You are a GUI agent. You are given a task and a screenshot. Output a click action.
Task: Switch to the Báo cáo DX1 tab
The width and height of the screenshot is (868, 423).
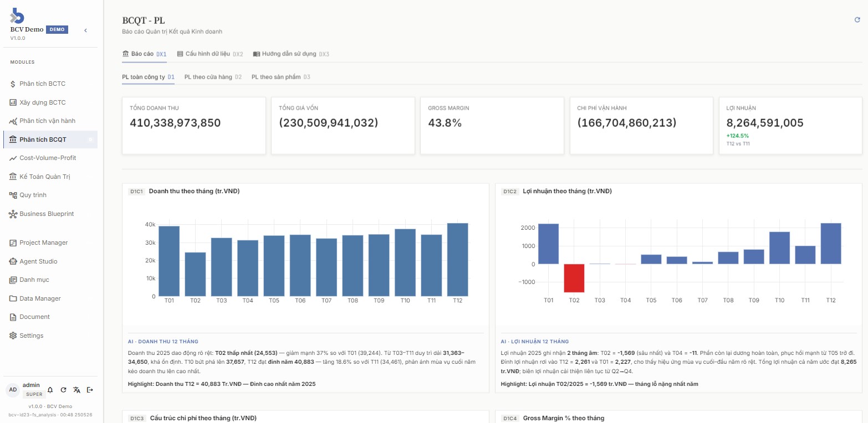(144, 54)
